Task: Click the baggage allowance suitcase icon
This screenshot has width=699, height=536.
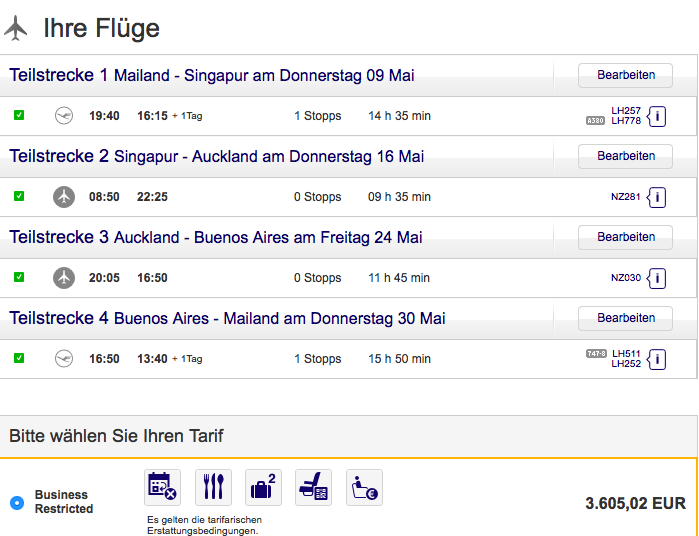Action: click(263, 487)
